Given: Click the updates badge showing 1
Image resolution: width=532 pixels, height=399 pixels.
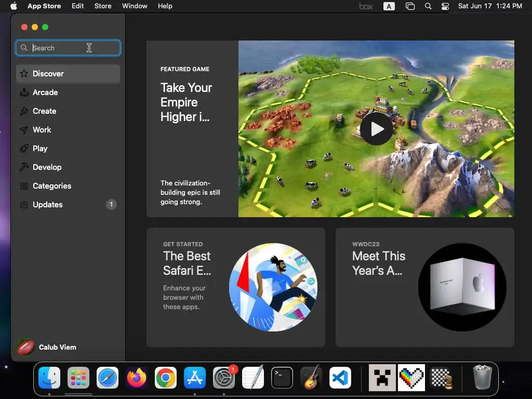Looking at the screenshot, I should point(111,205).
